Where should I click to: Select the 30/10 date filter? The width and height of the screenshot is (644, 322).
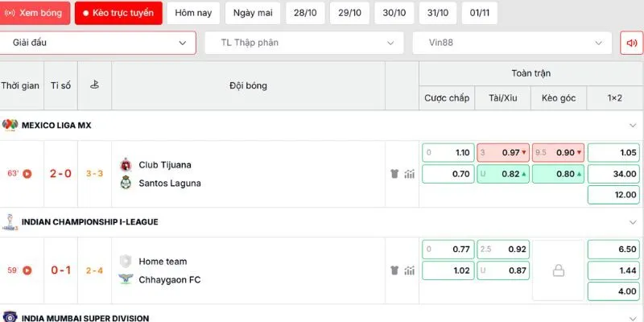394,13
